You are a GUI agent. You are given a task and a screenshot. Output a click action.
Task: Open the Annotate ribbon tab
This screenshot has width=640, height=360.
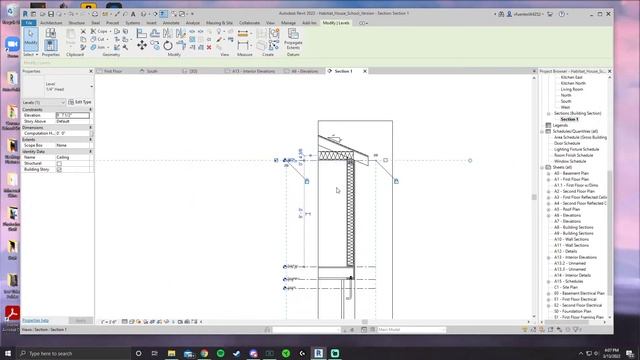pos(171,23)
